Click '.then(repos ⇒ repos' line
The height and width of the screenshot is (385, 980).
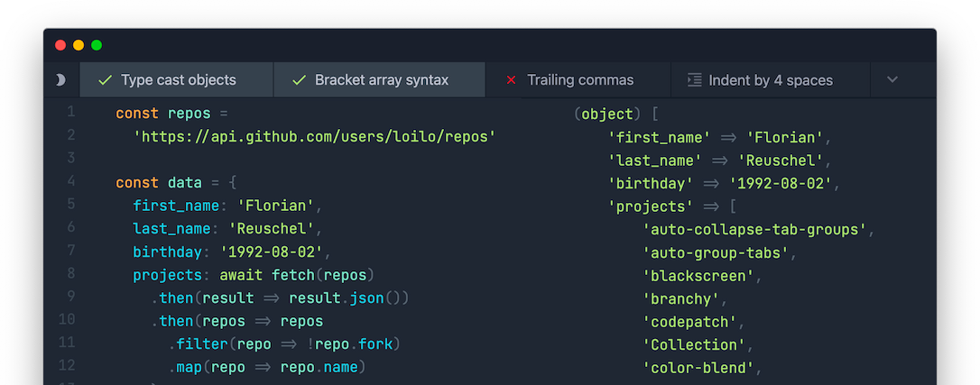236,321
